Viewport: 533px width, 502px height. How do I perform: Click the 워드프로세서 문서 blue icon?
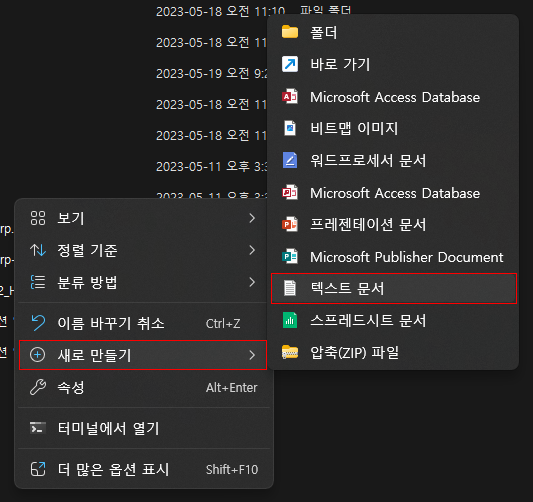coord(290,160)
